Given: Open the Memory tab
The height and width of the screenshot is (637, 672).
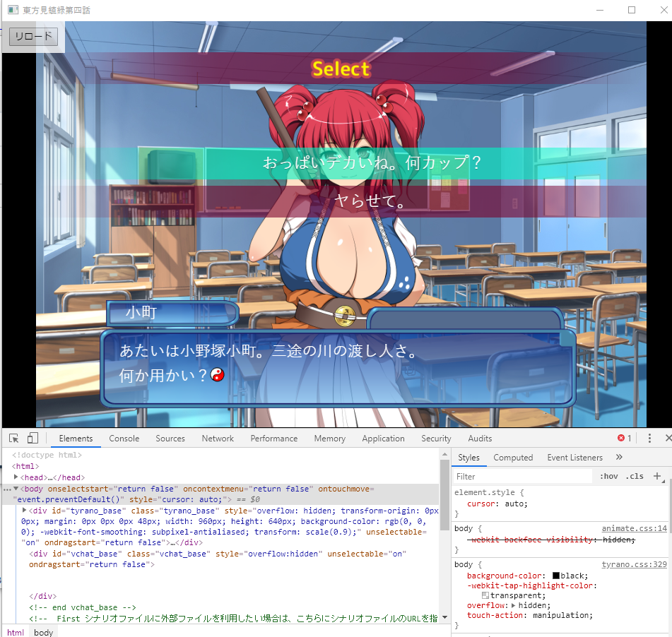Looking at the screenshot, I should (329, 439).
